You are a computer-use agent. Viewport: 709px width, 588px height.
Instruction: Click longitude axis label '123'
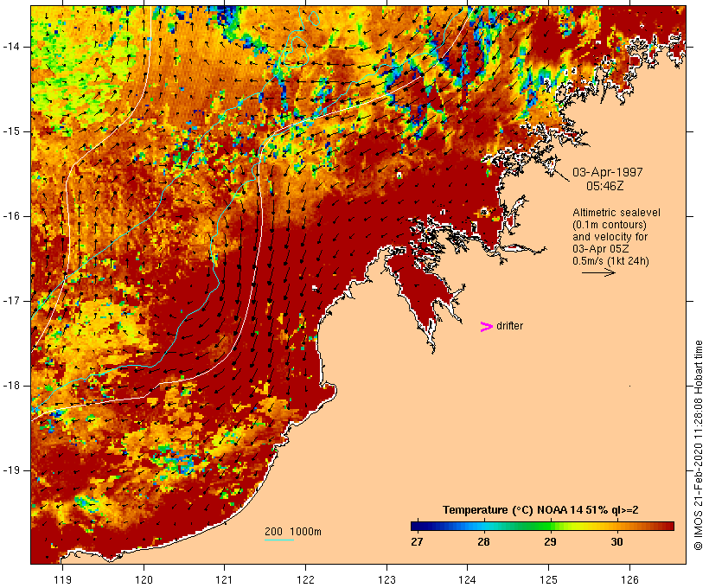pos(386,579)
